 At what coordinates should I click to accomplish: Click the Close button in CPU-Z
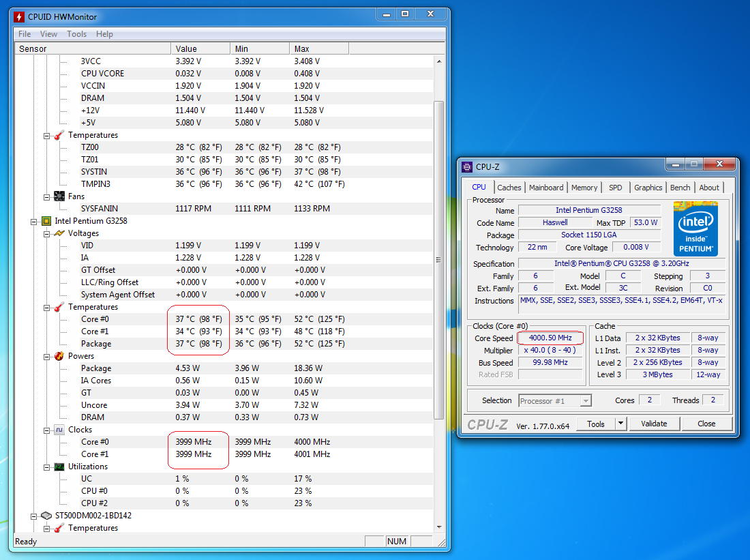[x=706, y=424]
